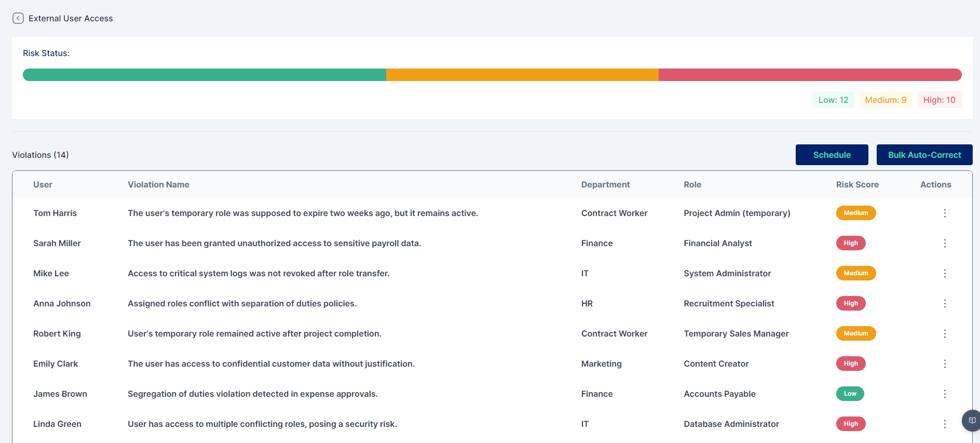Open actions menu for Tom Harris
980x443 pixels.
(945, 213)
